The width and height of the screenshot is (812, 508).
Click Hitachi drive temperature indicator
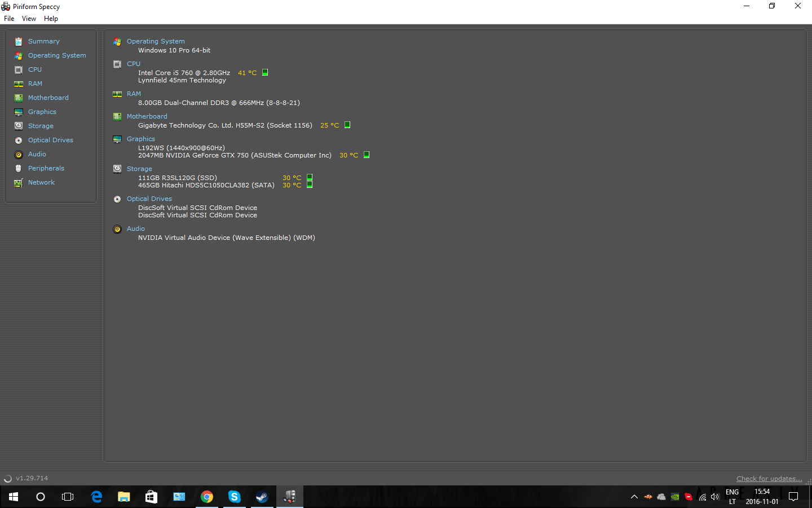[310, 185]
